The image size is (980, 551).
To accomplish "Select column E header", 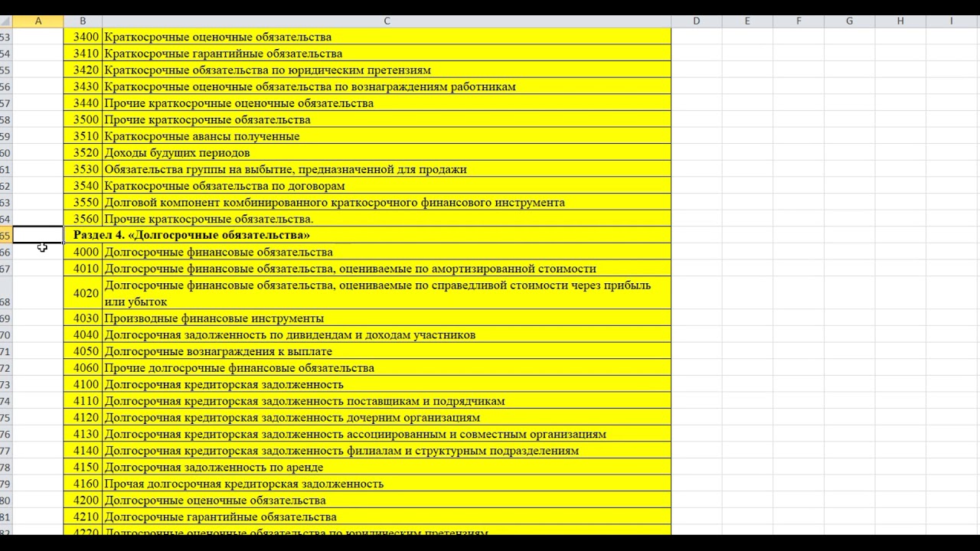I will pos(747,21).
